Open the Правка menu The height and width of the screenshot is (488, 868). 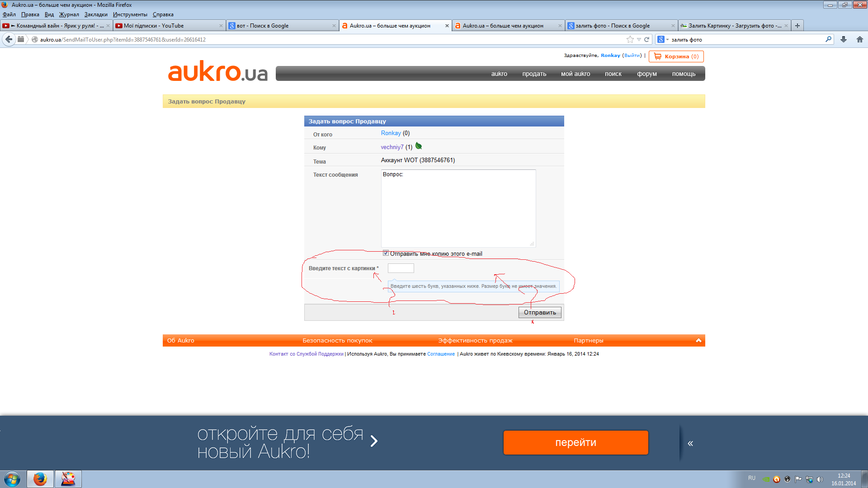[30, 14]
